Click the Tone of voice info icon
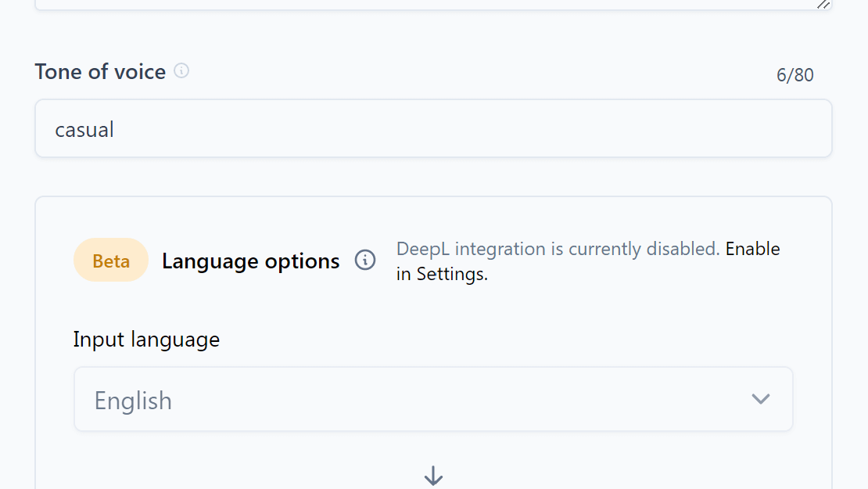This screenshot has width=868, height=489. [181, 71]
